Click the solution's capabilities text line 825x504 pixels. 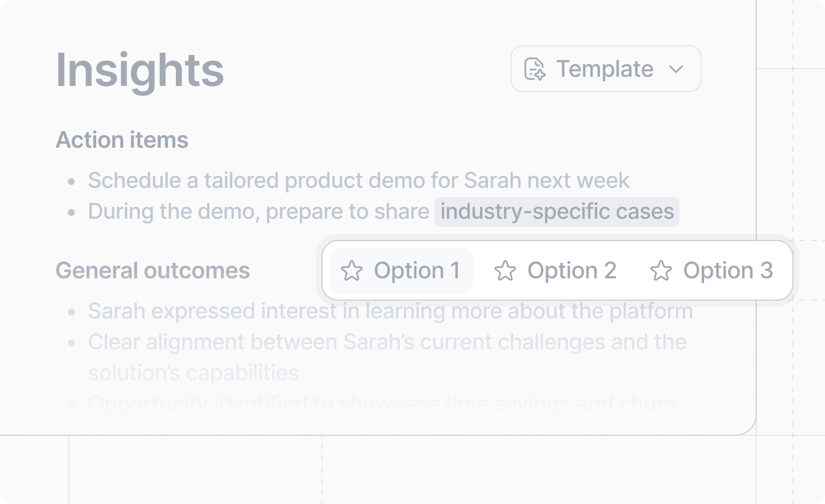click(194, 373)
